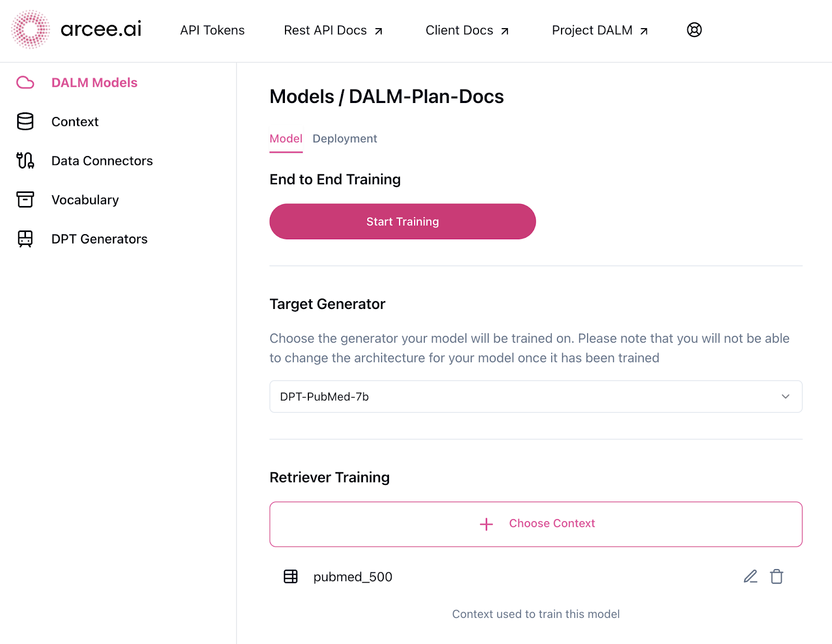Open API Tokens from the top menu
Image resolution: width=832 pixels, height=644 pixels.
[x=212, y=30]
